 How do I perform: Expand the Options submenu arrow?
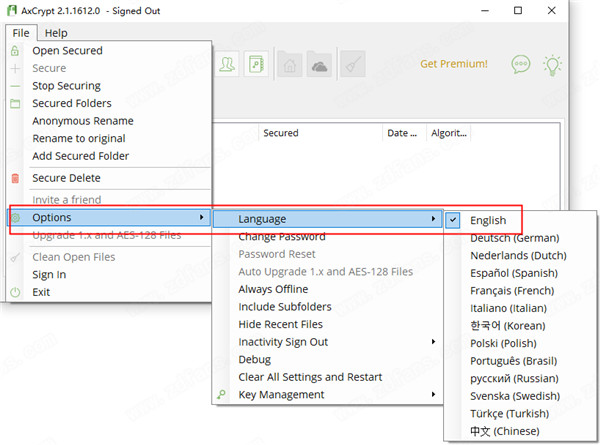point(201,217)
